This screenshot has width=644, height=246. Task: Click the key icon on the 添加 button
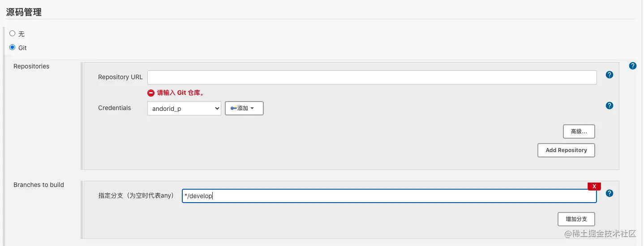tap(233, 108)
